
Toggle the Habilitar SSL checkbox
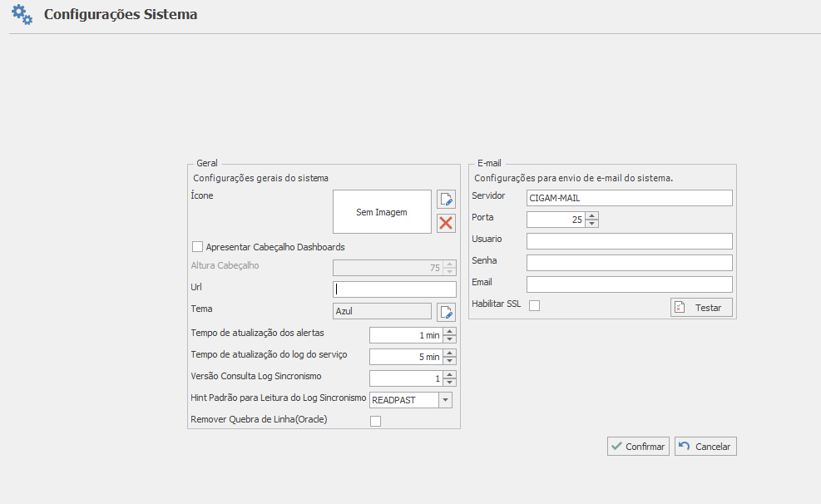point(534,305)
